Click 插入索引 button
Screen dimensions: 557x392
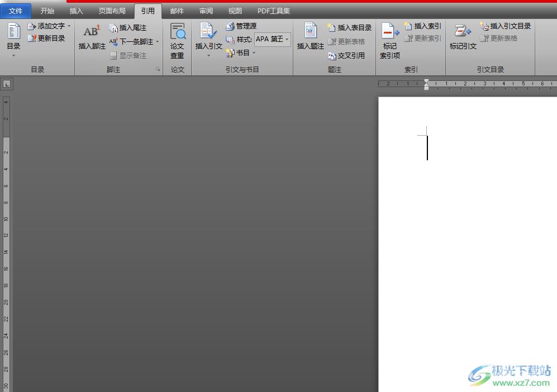423,26
